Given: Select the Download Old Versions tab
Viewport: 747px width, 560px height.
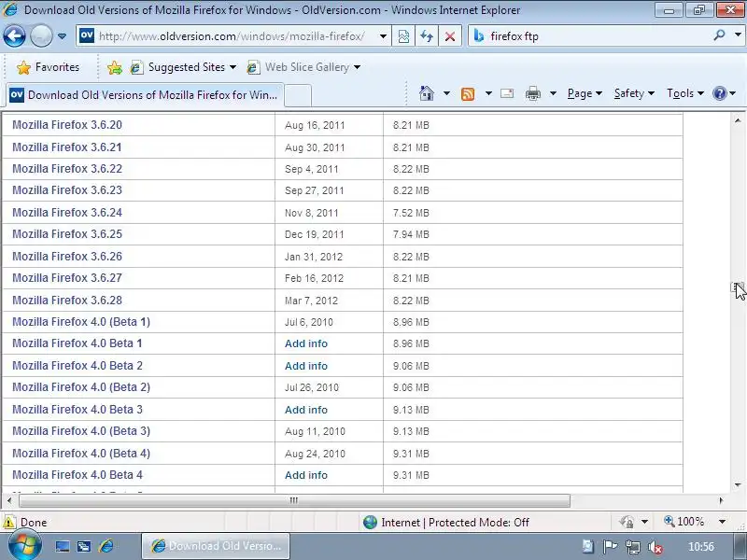Looking at the screenshot, I should (146, 95).
